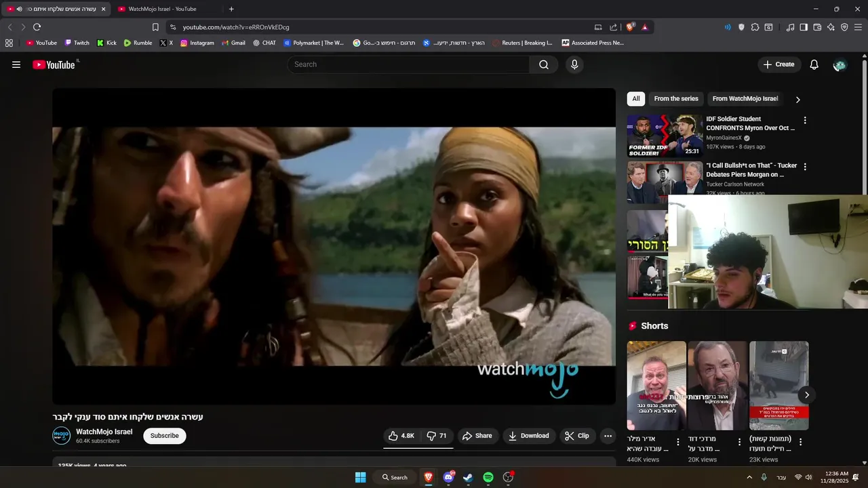Open the Gmail bookmark
The height and width of the screenshot is (488, 868).
tap(233, 43)
